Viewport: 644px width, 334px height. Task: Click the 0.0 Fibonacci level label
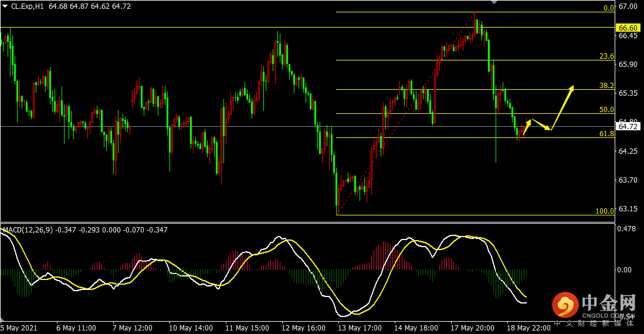point(609,8)
